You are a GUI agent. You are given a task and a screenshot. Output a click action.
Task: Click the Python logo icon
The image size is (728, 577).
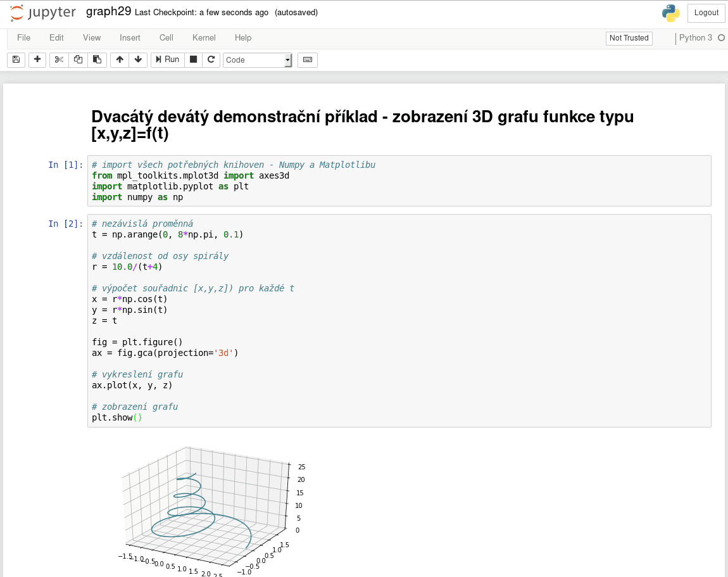[x=671, y=13]
